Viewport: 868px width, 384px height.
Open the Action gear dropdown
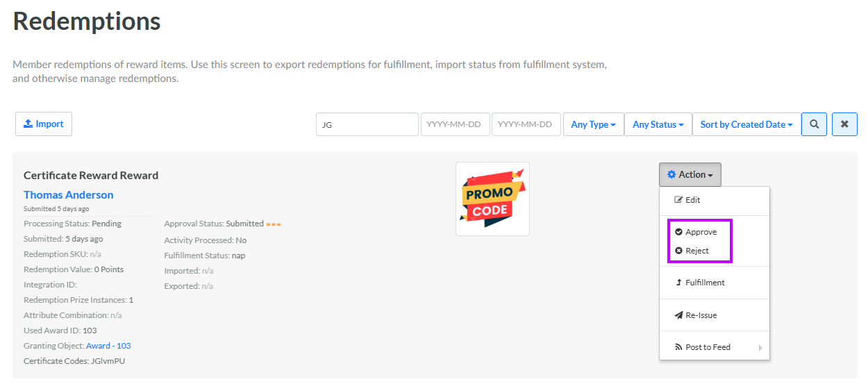click(690, 175)
